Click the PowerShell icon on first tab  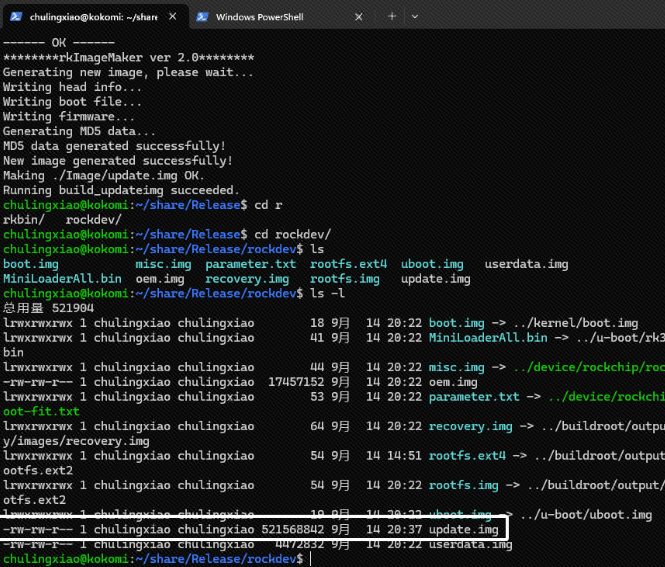(16, 17)
